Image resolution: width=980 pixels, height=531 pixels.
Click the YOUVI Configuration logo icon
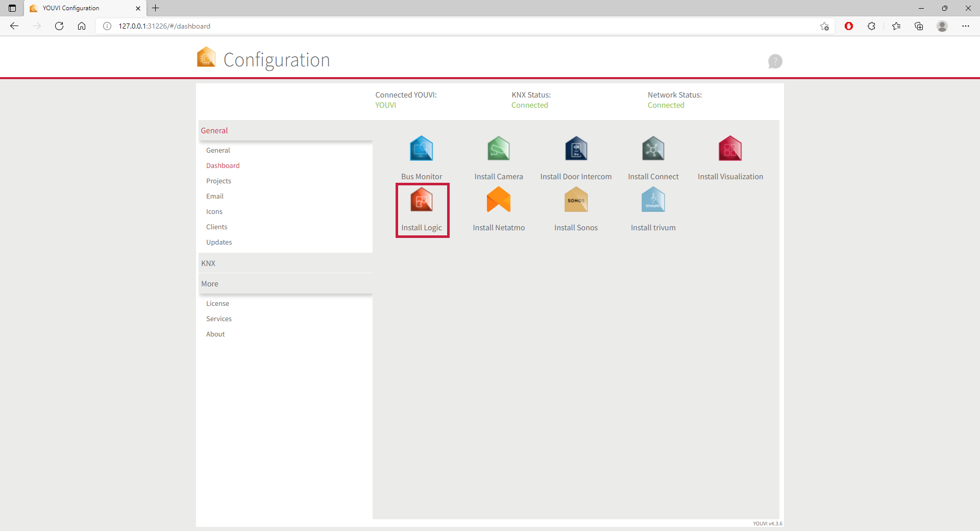pyautogui.click(x=206, y=57)
